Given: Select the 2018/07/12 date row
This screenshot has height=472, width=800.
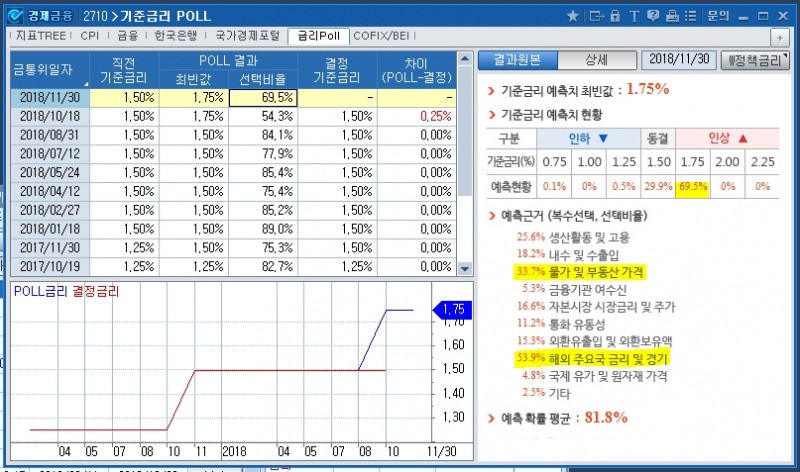Looking at the screenshot, I should click(50, 154).
